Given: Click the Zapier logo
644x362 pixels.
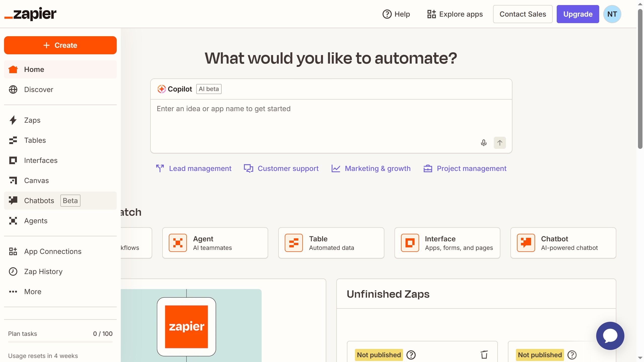Looking at the screenshot, I should (30, 14).
